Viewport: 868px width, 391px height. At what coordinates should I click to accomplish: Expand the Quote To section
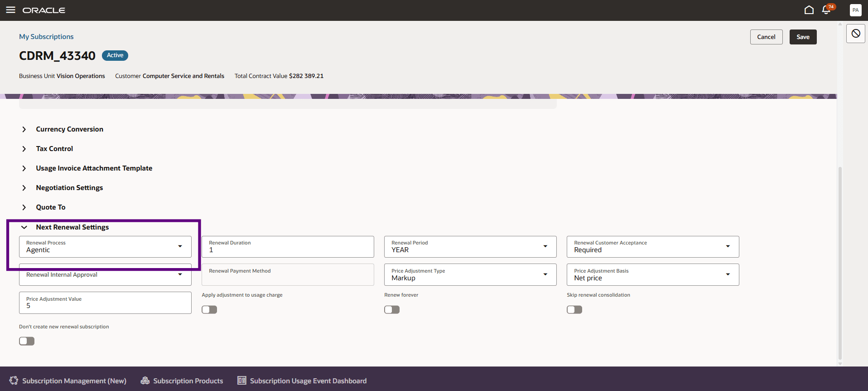tap(24, 207)
